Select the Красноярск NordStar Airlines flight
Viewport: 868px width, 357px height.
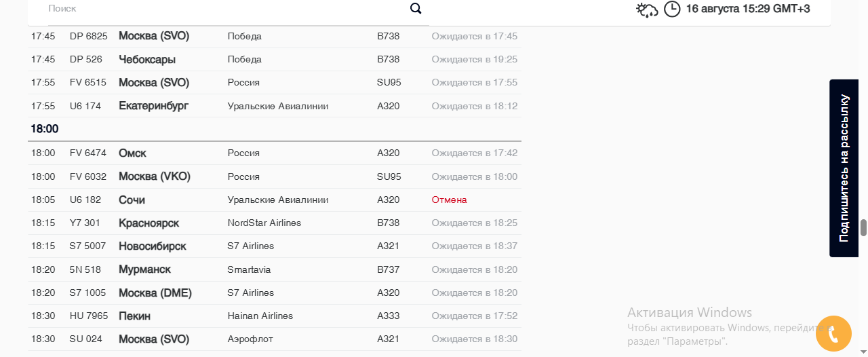point(275,223)
